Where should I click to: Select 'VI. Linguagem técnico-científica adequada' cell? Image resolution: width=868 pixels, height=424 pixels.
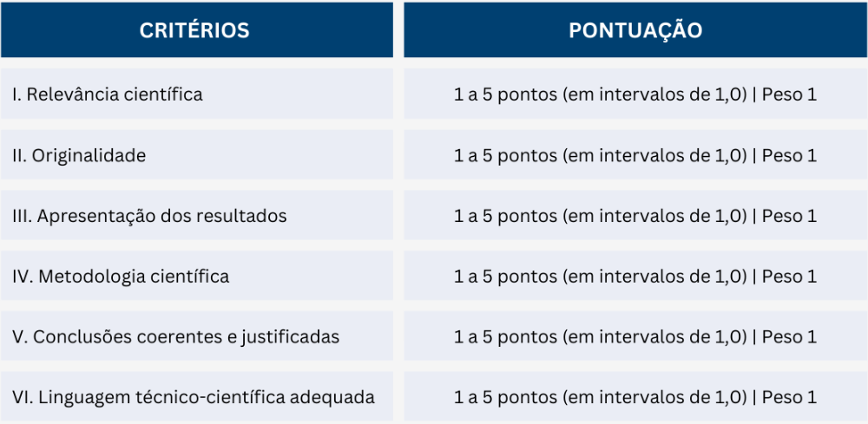(196, 396)
